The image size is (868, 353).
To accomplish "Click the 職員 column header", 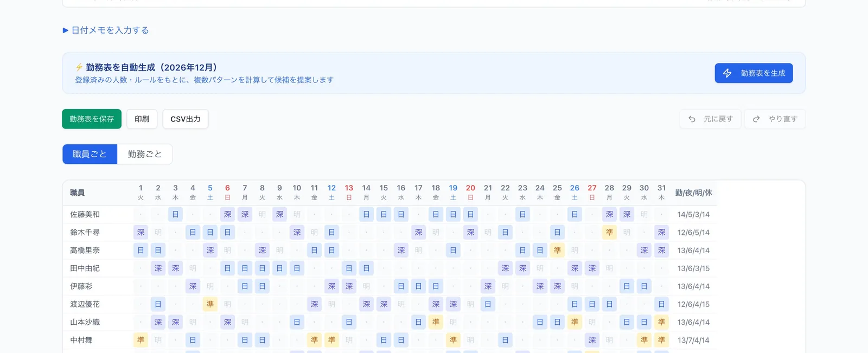I will [x=77, y=192].
